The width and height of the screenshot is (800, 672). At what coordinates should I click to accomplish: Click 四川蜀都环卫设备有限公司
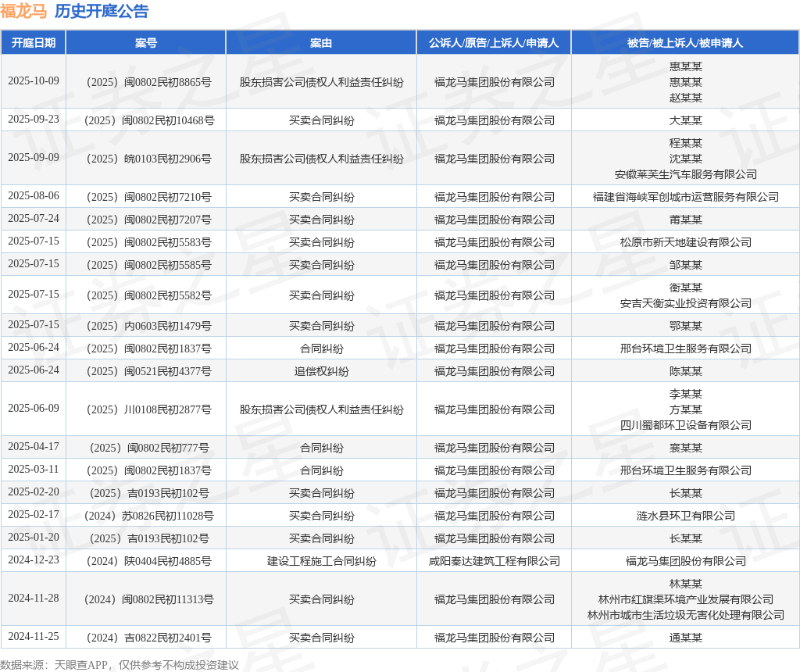[686, 426]
